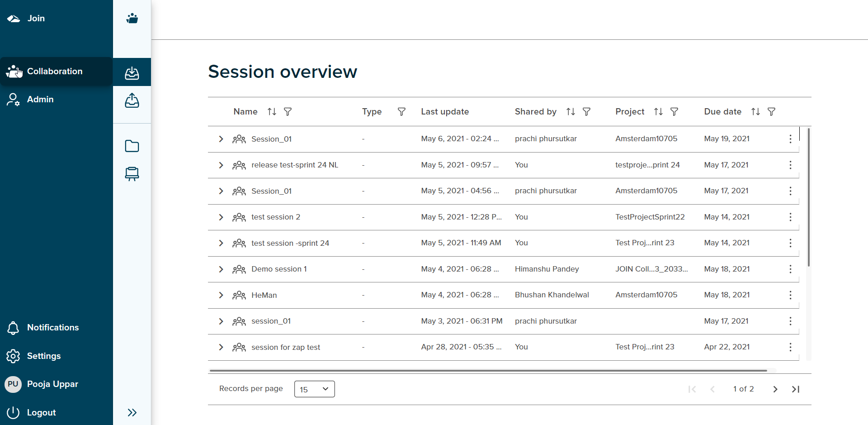Sort sessions by Due date
The image size is (868, 425).
[755, 111]
